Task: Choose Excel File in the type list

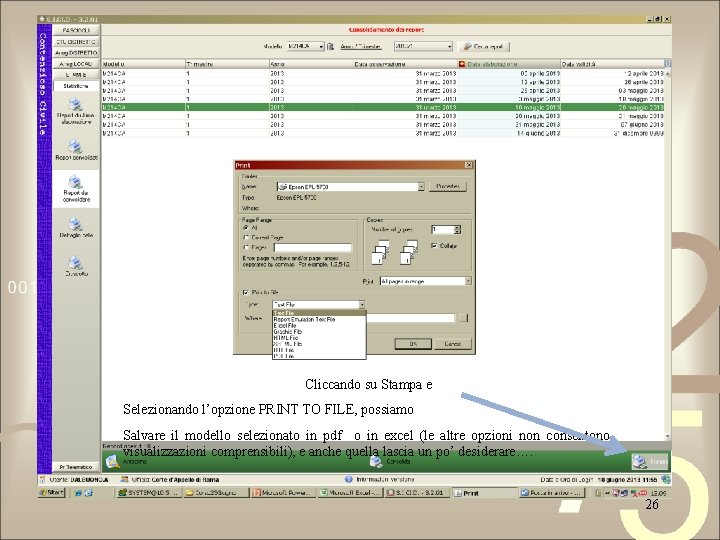Action: (x=319, y=325)
